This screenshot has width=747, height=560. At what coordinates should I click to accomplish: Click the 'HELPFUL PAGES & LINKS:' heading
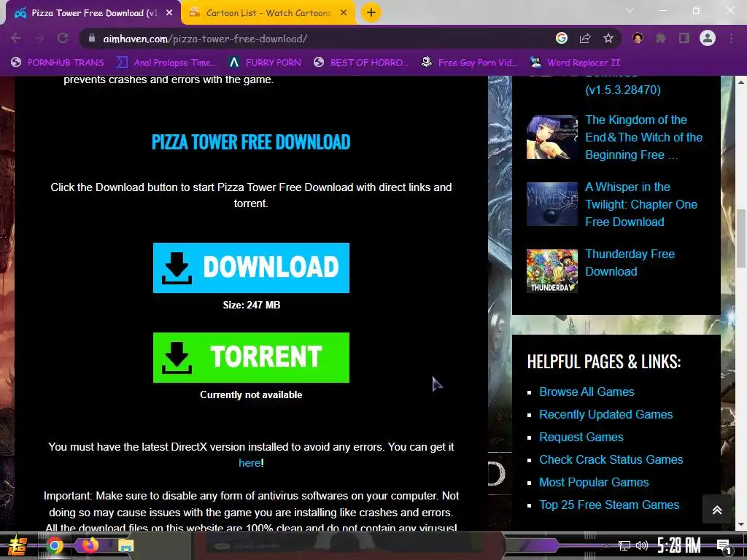pos(603,362)
